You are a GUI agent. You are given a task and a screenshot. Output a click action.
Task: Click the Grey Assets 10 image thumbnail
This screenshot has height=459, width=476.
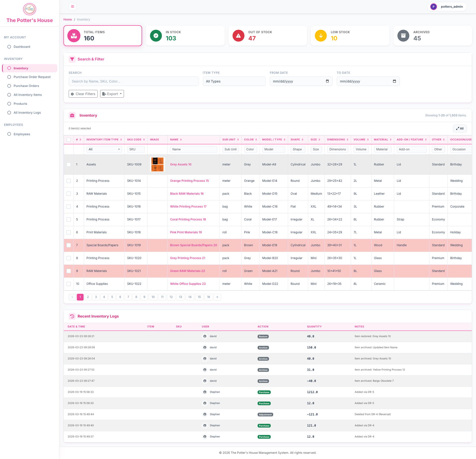[157, 164]
